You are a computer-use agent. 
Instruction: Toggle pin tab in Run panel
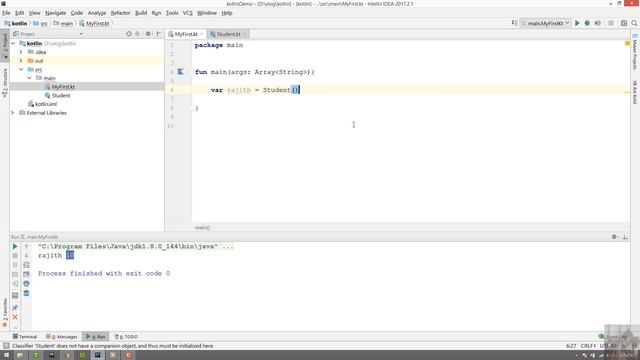tap(15, 307)
